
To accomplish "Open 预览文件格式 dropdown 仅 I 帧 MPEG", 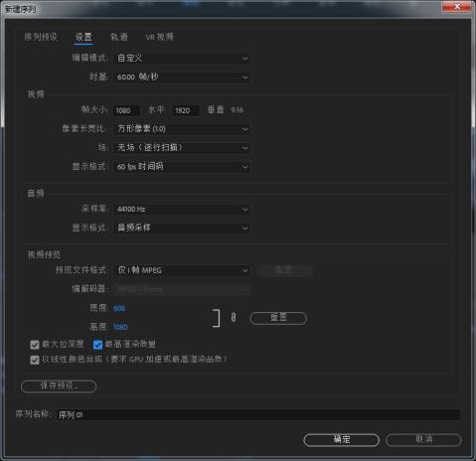I will pos(182,270).
